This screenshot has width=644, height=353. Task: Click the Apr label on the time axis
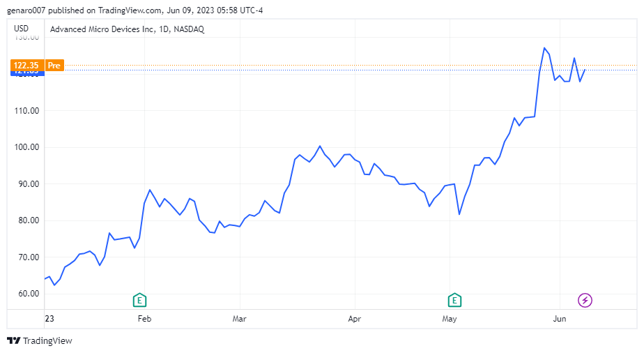[x=355, y=319]
